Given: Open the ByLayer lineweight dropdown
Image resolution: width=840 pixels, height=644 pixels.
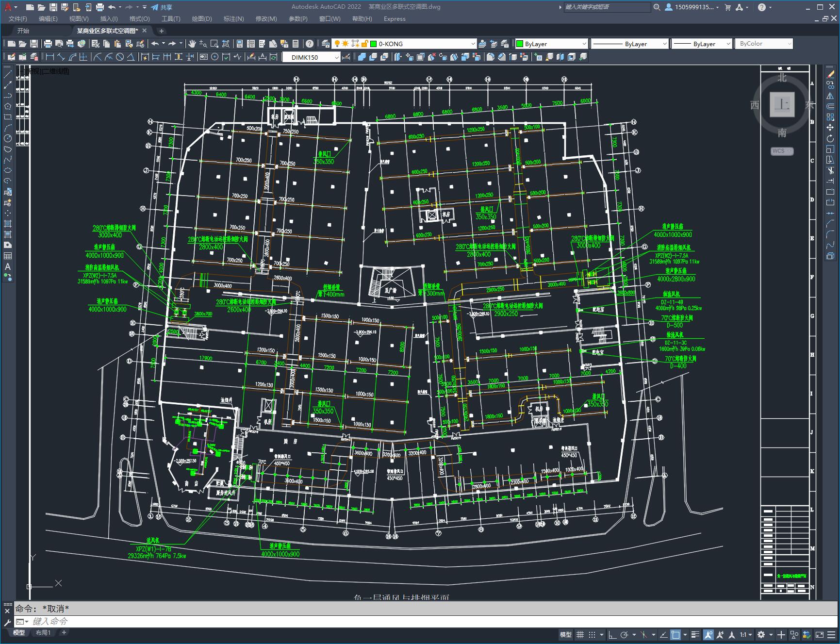Looking at the screenshot, I should (728, 44).
